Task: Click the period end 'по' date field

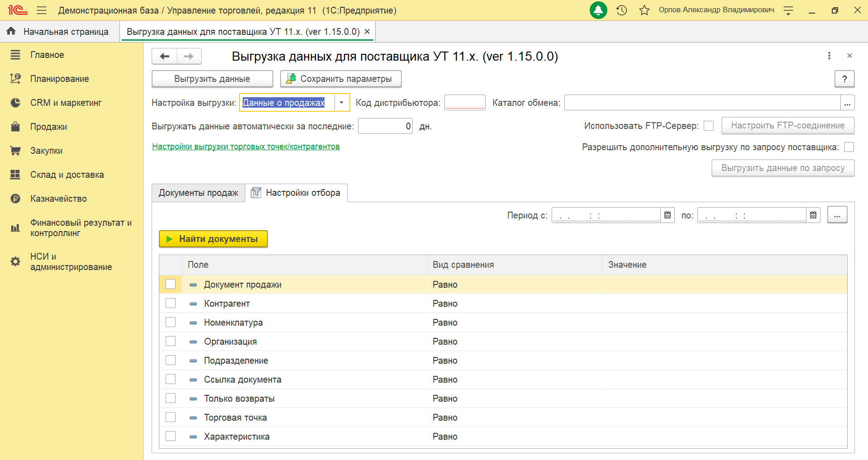Action: click(x=752, y=215)
